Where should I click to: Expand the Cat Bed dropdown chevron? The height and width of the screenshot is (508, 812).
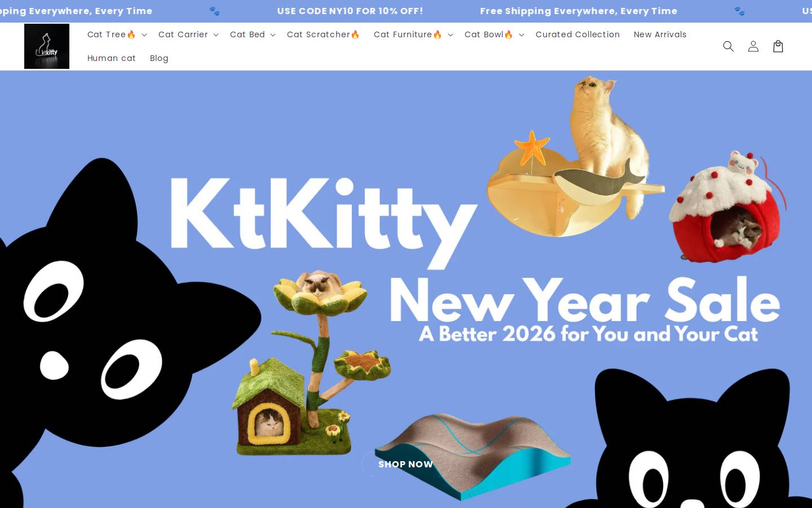[272, 35]
